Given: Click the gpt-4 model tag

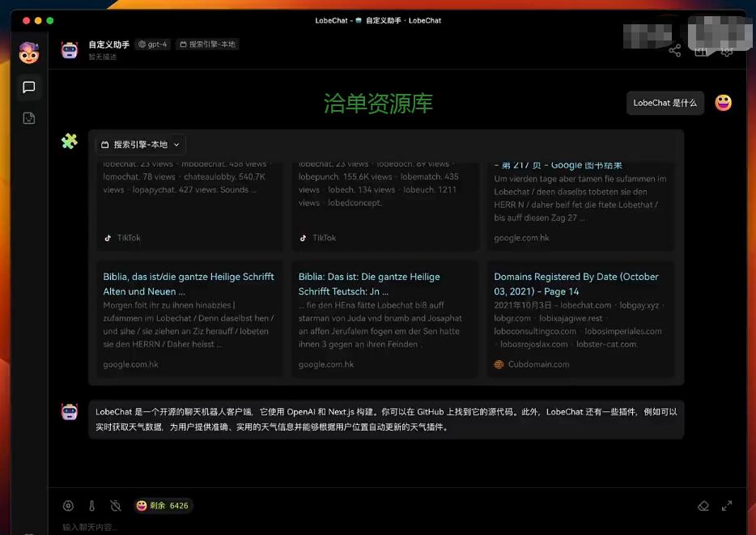Looking at the screenshot, I should (x=152, y=45).
